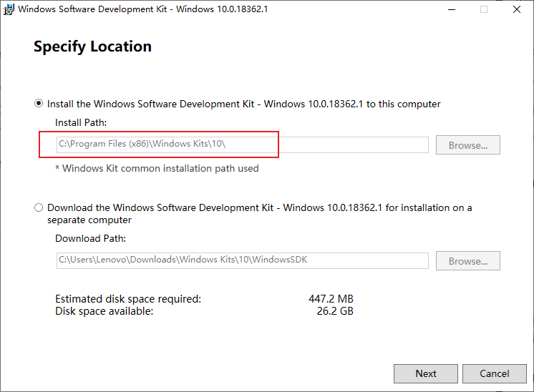The image size is (534, 392).
Task: Click the 'Download Path:' label
Action: pos(91,238)
